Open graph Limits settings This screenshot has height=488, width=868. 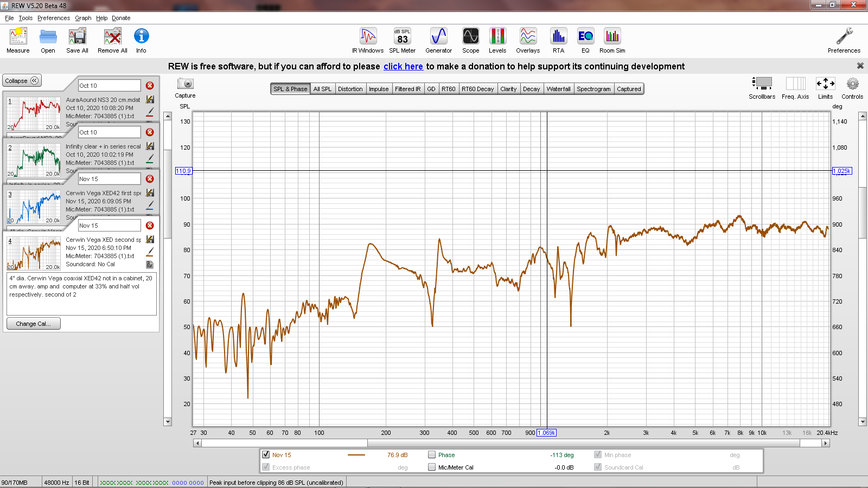tap(825, 84)
